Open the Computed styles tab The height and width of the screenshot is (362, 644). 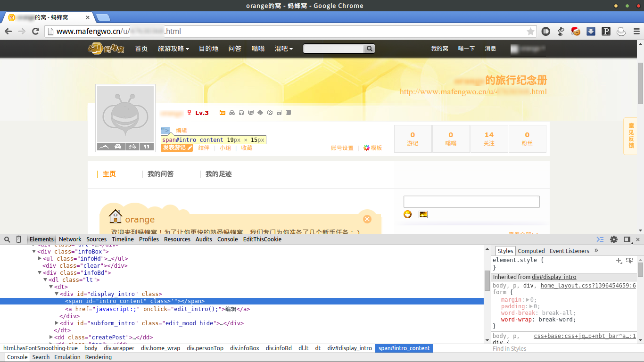[531, 251]
